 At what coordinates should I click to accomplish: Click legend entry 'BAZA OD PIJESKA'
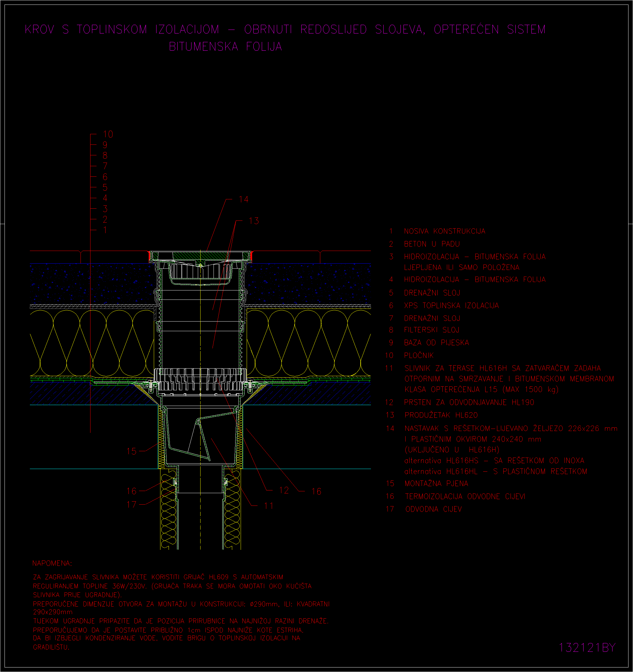[x=436, y=343]
